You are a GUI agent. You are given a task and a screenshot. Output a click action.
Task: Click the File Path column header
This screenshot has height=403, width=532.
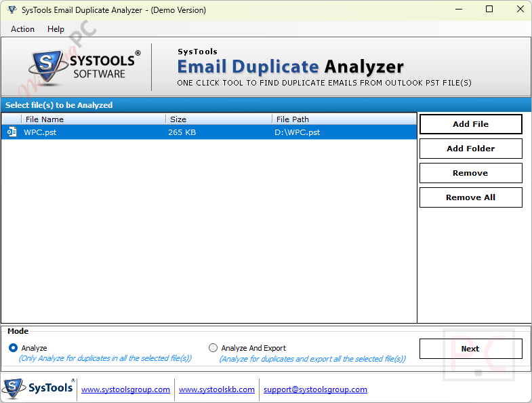(344, 119)
